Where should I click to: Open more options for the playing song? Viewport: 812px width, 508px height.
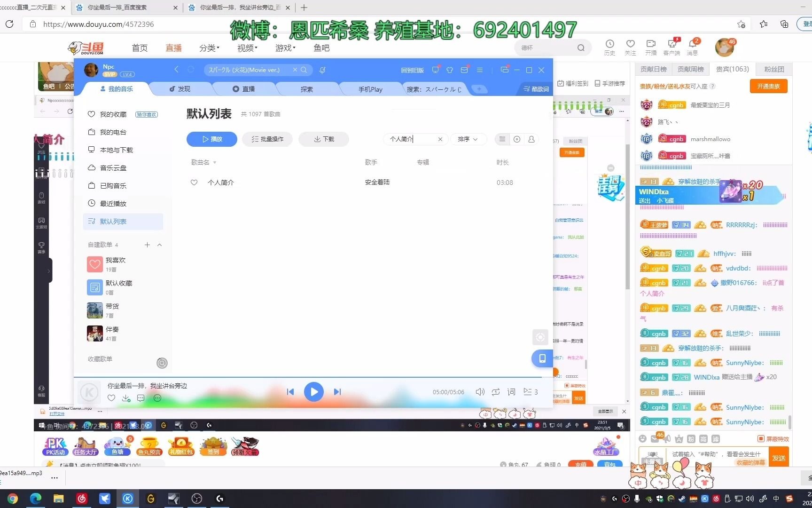click(157, 398)
